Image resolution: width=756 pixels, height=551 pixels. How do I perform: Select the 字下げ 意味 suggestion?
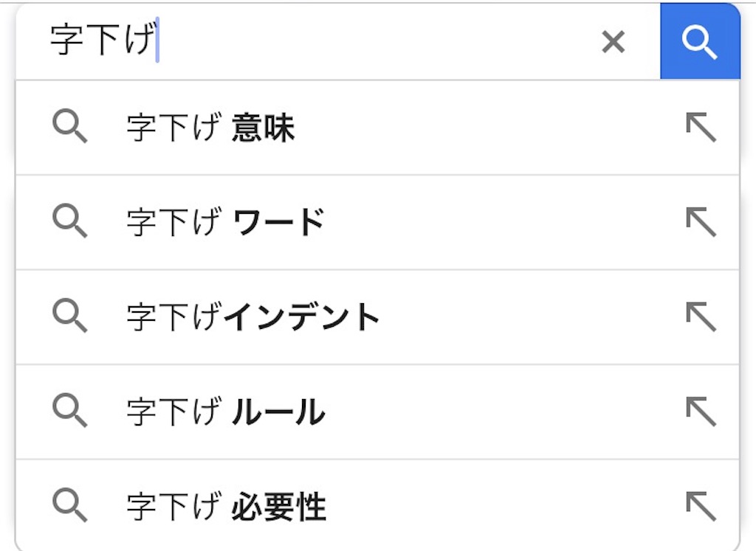pyautogui.click(x=377, y=128)
